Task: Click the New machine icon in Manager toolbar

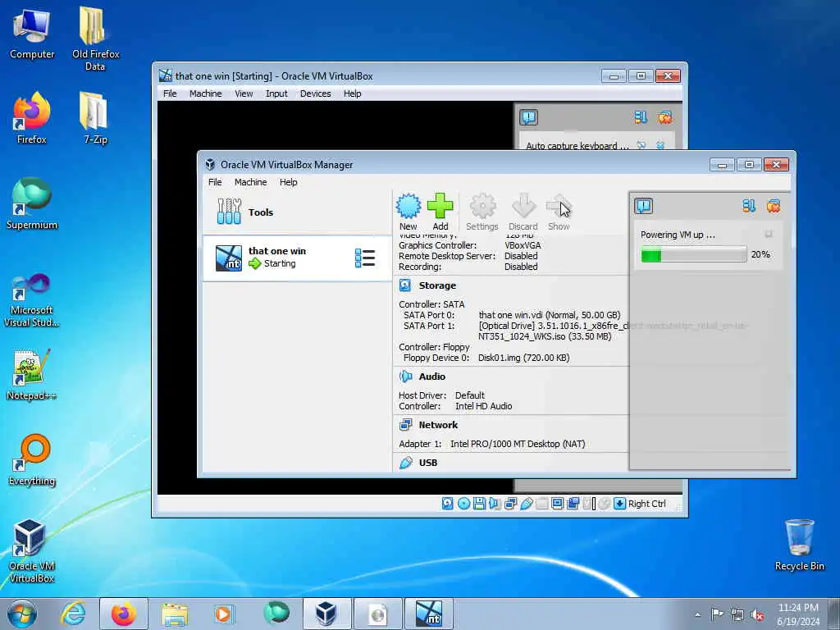Action: pyautogui.click(x=409, y=212)
